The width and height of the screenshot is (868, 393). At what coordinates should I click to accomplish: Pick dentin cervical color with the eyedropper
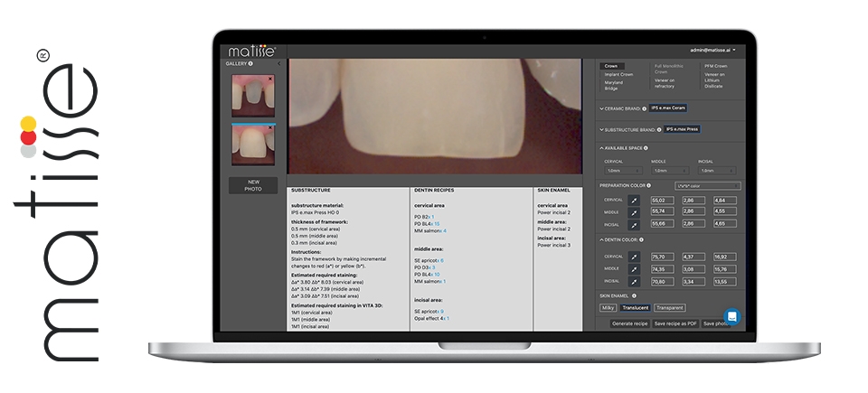635,257
